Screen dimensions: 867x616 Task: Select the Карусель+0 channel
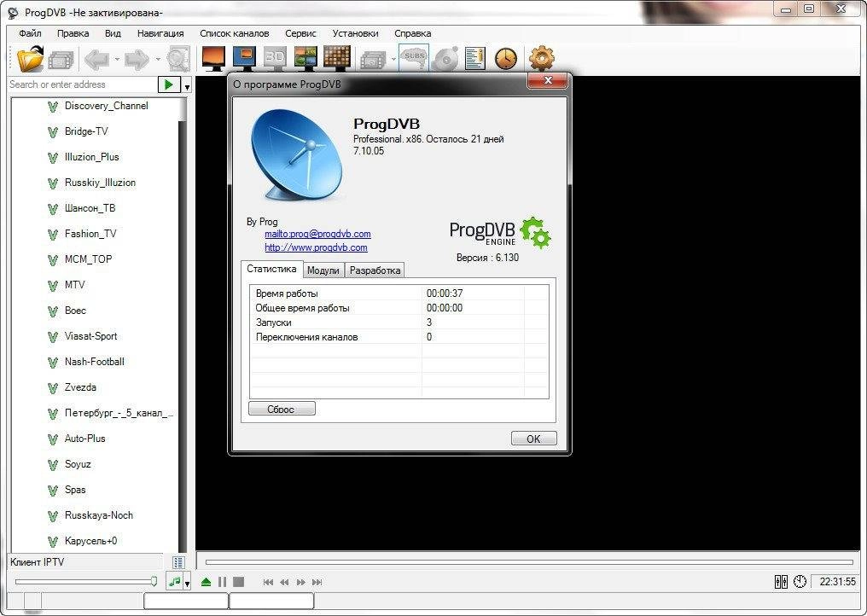click(90, 541)
